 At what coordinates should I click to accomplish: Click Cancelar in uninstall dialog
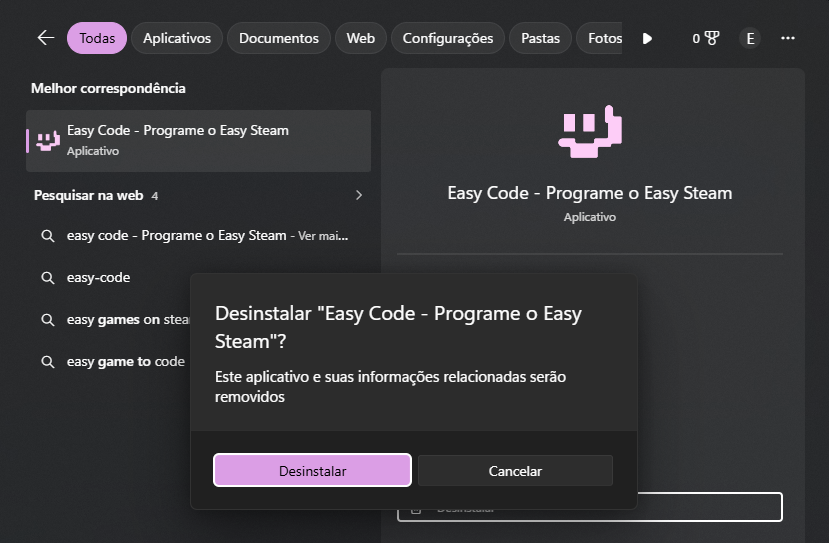point(515,471)
